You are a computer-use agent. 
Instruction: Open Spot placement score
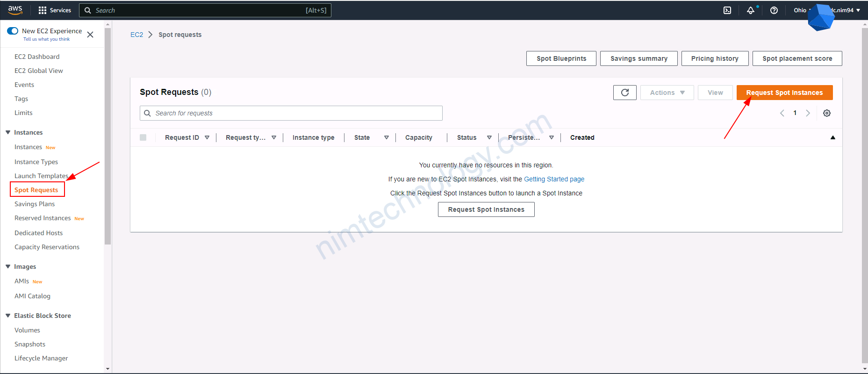coord(797,58)
